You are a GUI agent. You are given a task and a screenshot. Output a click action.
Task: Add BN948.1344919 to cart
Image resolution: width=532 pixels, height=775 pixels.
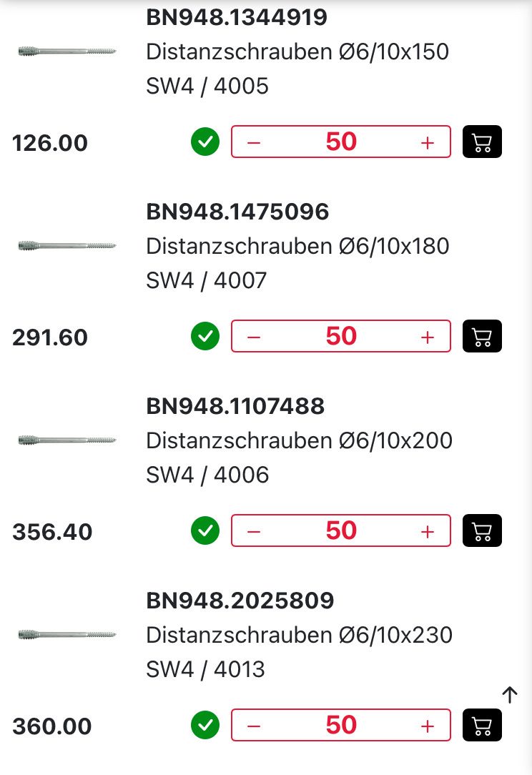coord(483,142)
